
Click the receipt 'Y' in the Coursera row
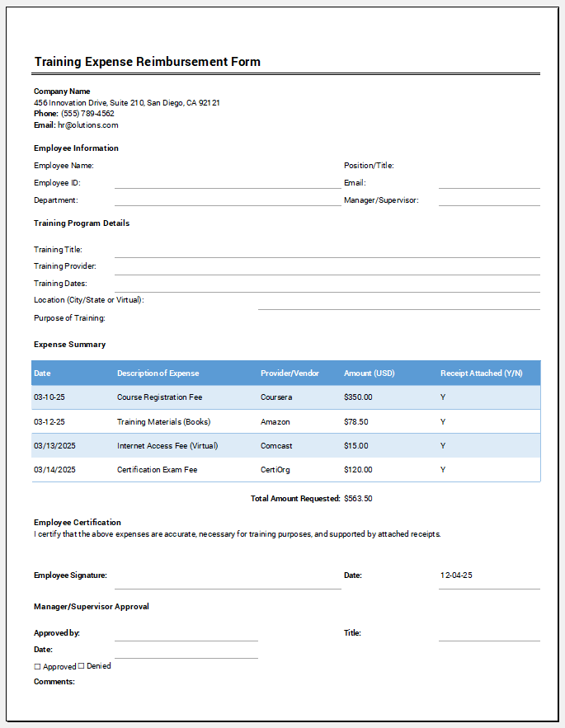click(x=443, y=397)
